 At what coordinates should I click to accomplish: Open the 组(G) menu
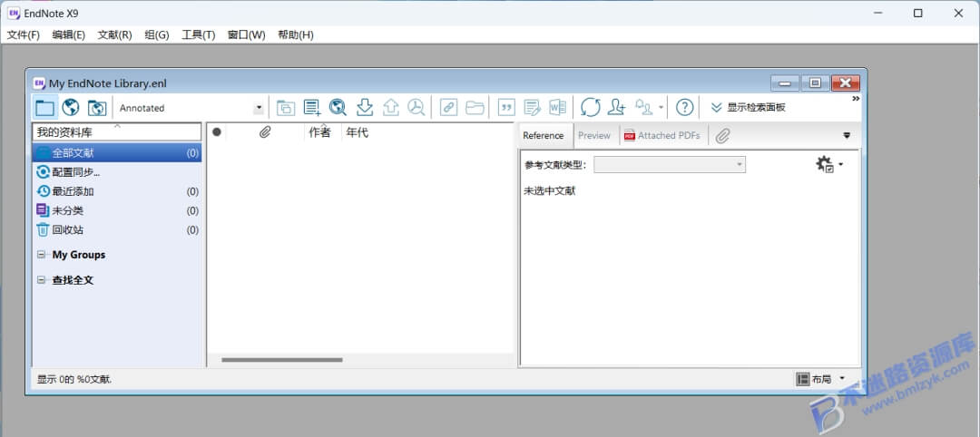(157, 35)
